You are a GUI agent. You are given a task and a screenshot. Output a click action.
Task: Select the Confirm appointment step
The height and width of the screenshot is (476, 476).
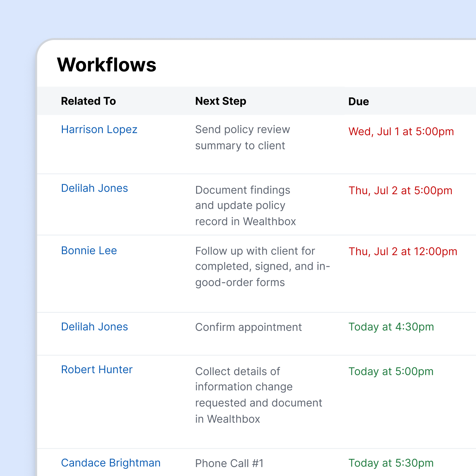[248, 327]
